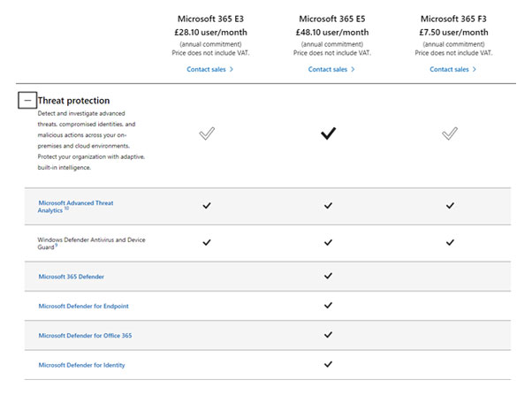
Task: Click the Threat protection heading text
Action: coord(73,101)
